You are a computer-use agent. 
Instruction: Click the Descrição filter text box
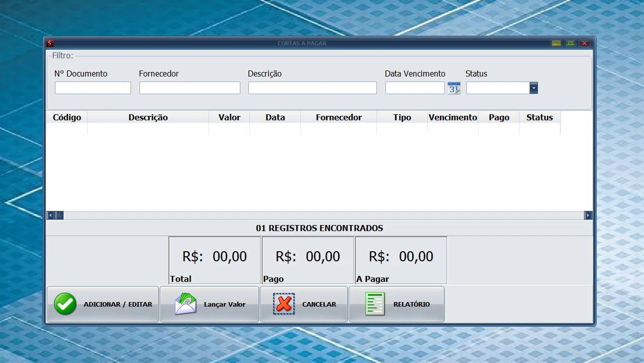point(312,88)
